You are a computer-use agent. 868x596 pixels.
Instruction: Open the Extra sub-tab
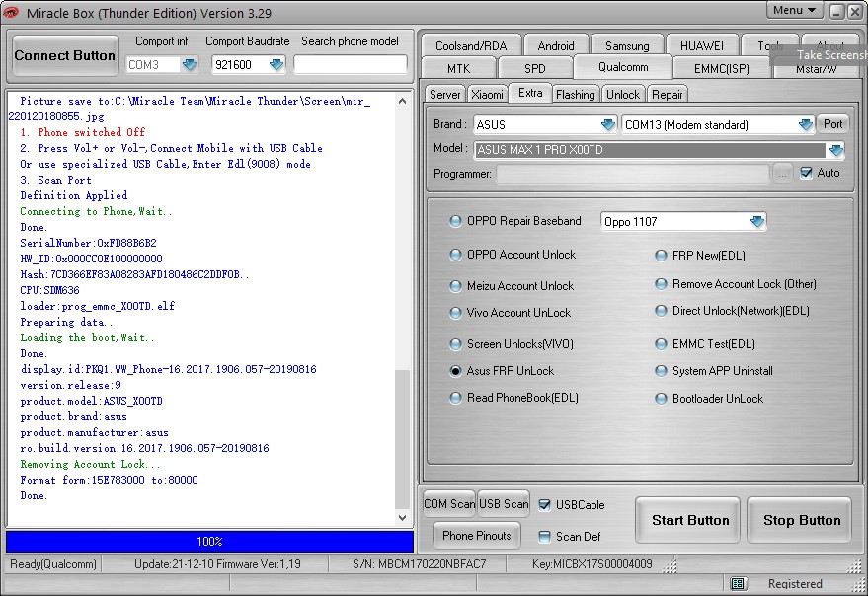(530, 93)
